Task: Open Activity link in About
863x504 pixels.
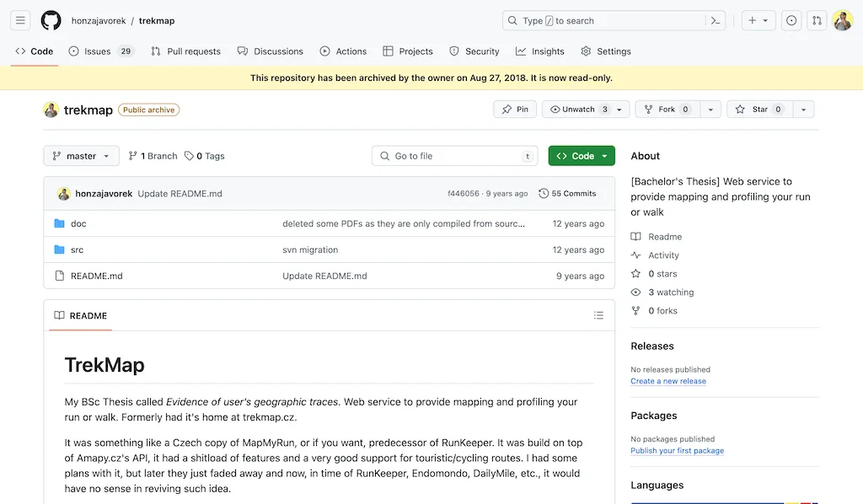Action: pos(655,255)
